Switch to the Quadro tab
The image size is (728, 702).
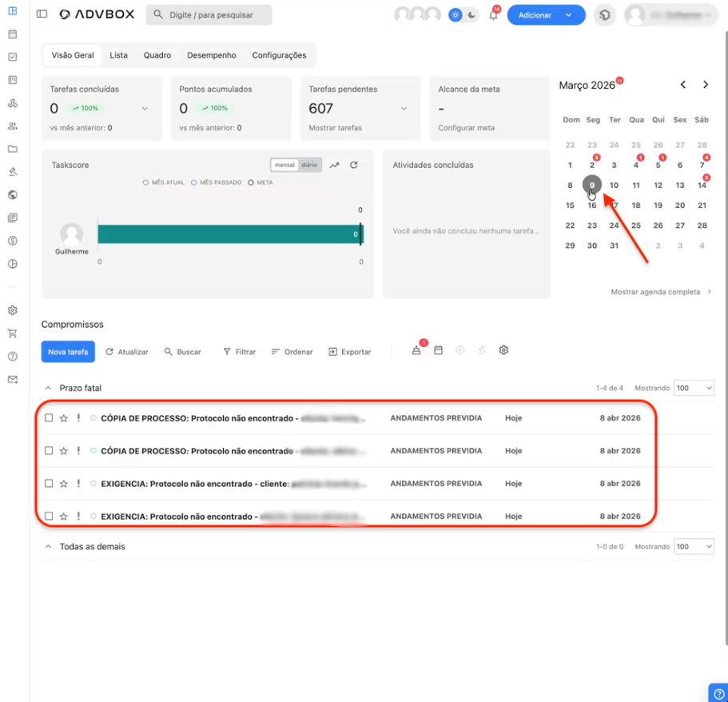tap(157, 55)
